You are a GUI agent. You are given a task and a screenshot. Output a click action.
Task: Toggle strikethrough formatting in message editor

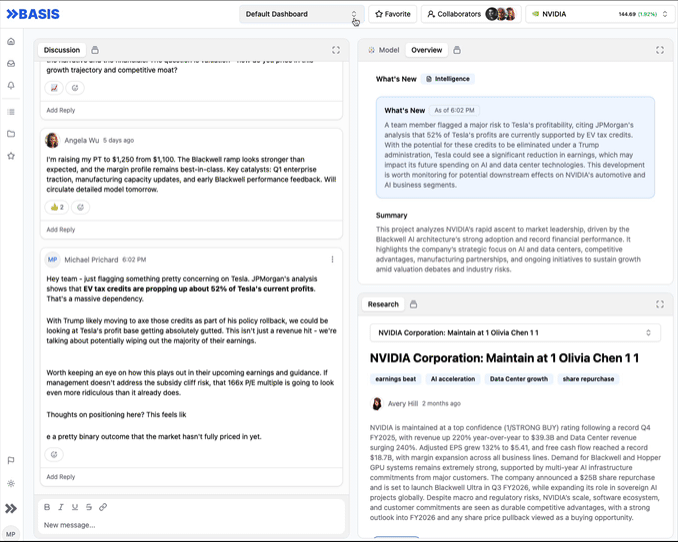pyautogui.click(x=89, y=507)
